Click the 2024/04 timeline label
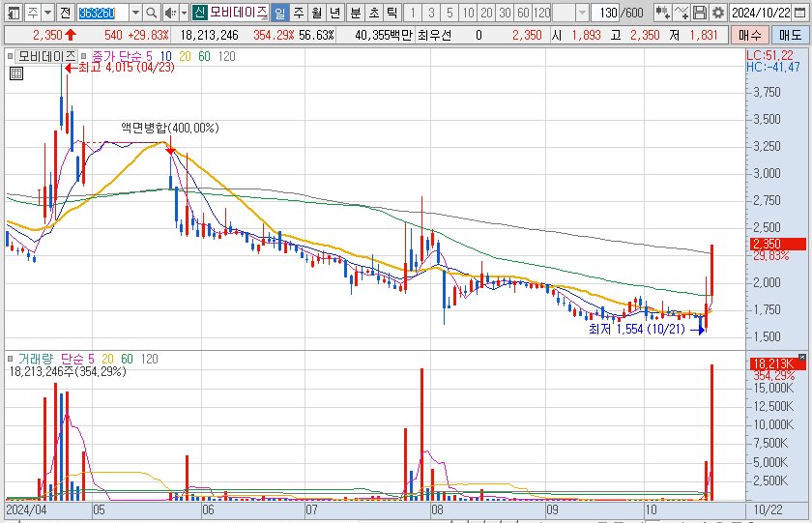 pyautogui.click(x=26, y=510)
